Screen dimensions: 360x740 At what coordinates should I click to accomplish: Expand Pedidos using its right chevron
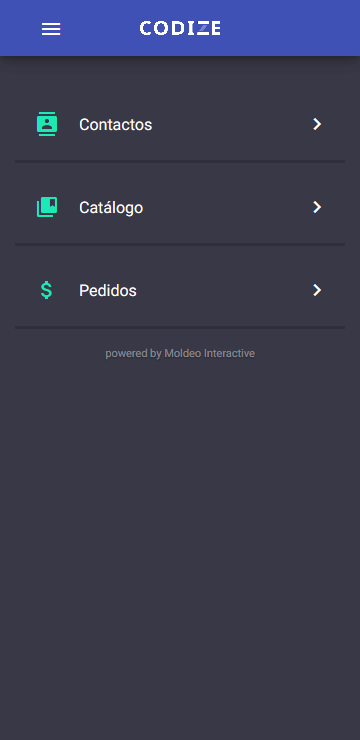click(x=317, y=290)
